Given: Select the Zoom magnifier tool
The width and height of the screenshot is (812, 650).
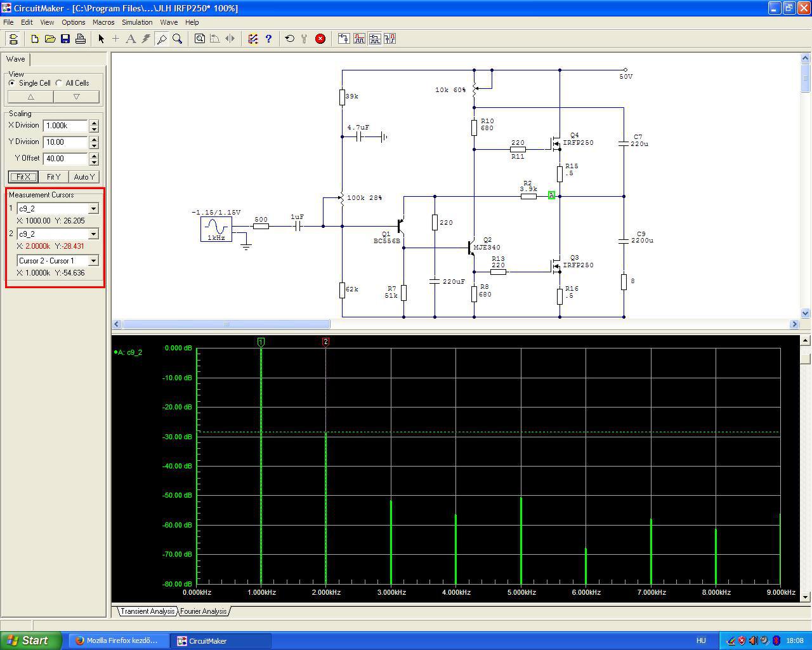Looking at the screenshot, I should [x=178, y=39].
